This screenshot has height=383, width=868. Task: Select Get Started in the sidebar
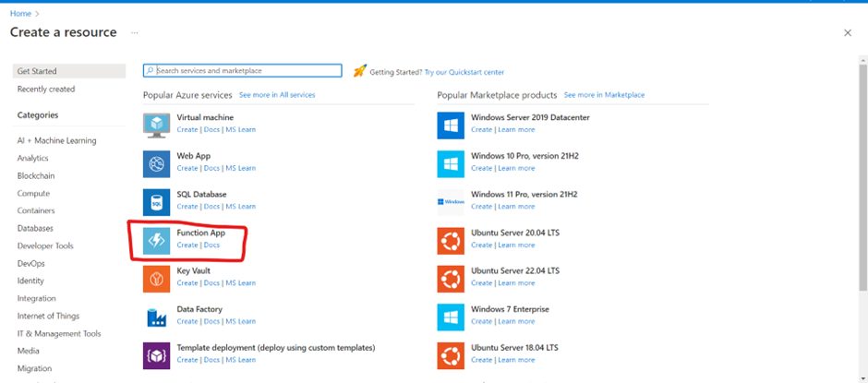(69, 71)
